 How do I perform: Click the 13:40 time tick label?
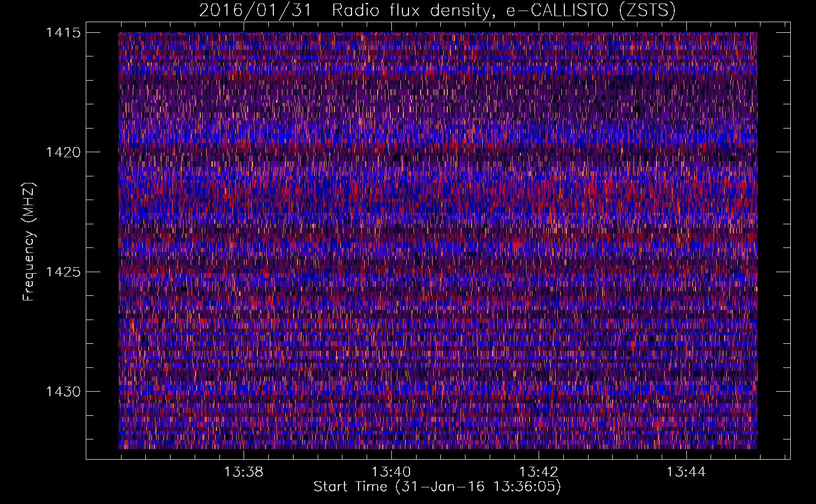(391, 472)
